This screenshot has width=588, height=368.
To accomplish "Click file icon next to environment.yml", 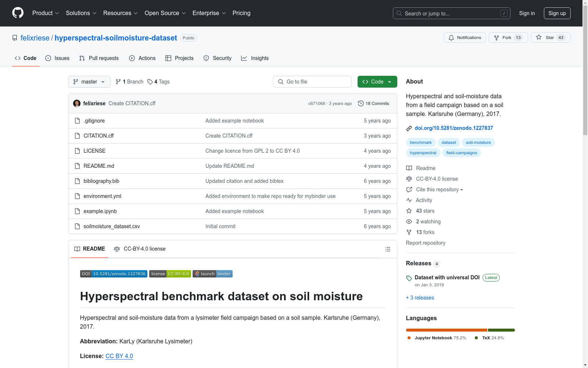I will tap(77, 196).
